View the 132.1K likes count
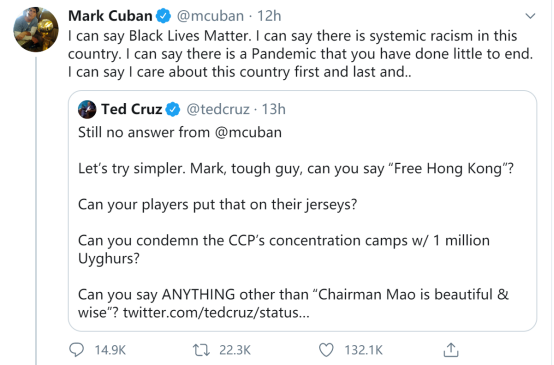The width and height of the screenshot is (554, 365). coord(364,350)
